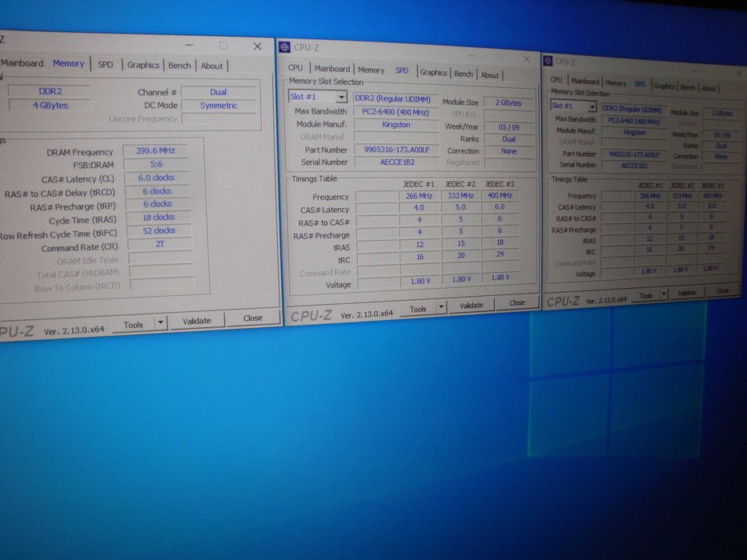Click the JEDEC #2 frequency cell 333 MHz in middle window

(460, 195)
